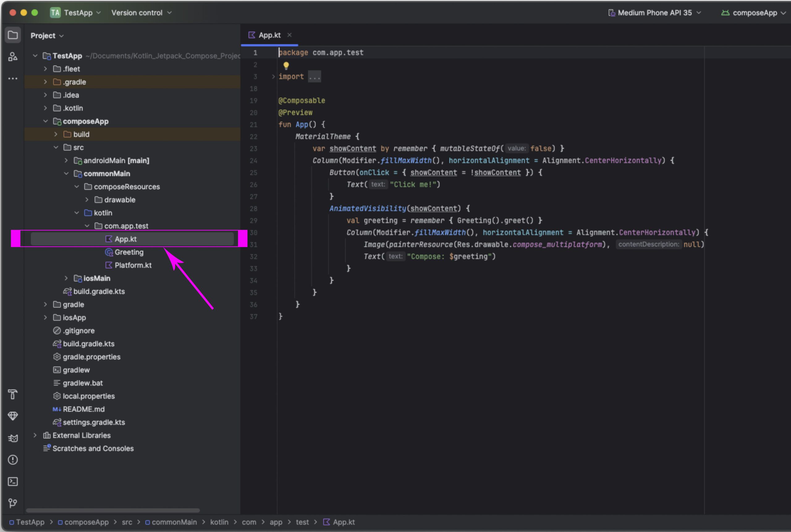Click the External Libraries icon
The width and height of the screenshot is (791, 532).
click(47, 435)
